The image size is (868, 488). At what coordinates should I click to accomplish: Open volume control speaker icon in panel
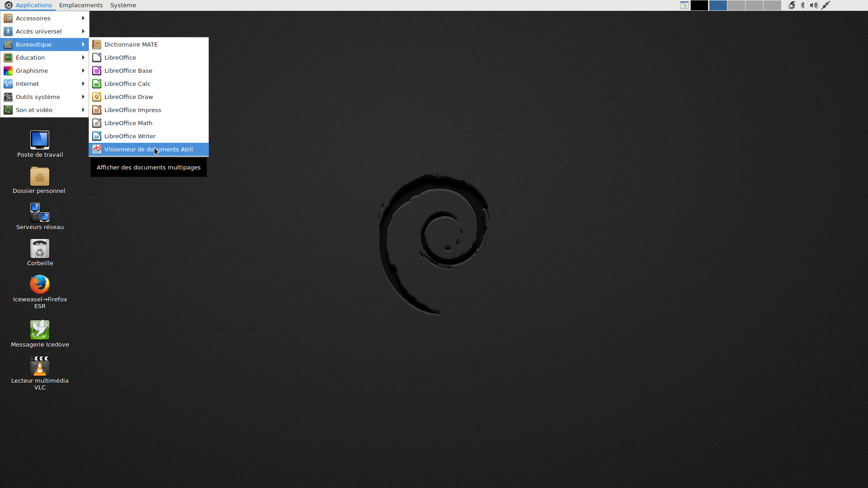coord(813,5)
